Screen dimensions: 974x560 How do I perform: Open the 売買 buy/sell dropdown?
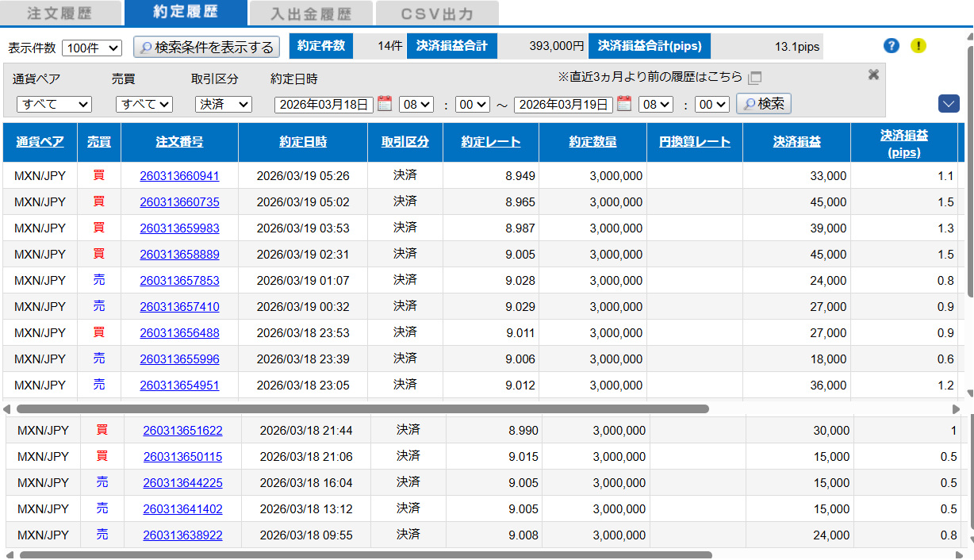[144, 104]
